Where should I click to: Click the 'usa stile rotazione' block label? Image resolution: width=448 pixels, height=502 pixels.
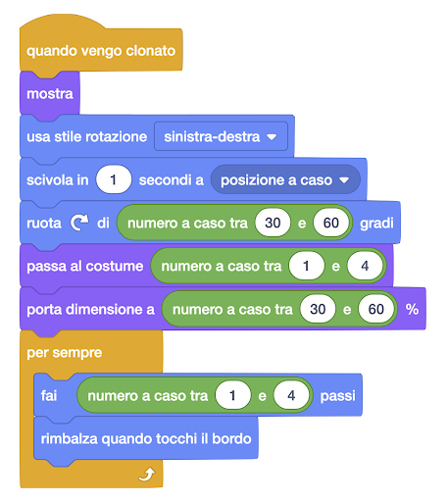[x=86, y=136]
